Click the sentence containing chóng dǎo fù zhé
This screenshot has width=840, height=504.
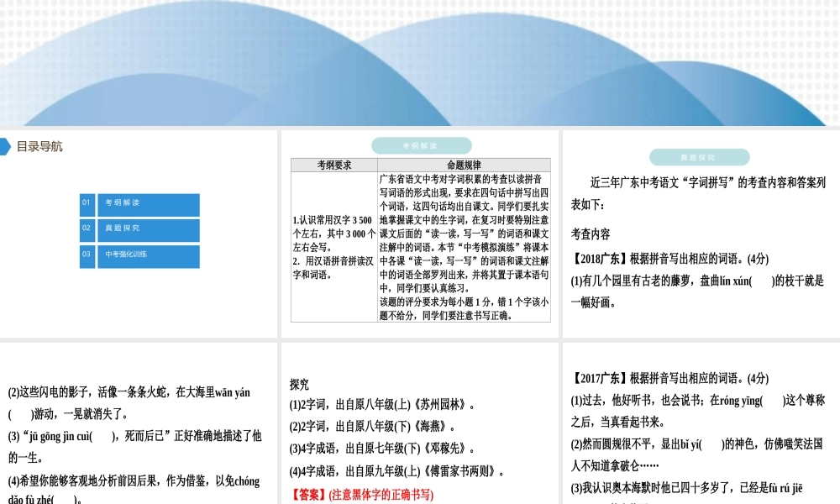pos(134,490)
